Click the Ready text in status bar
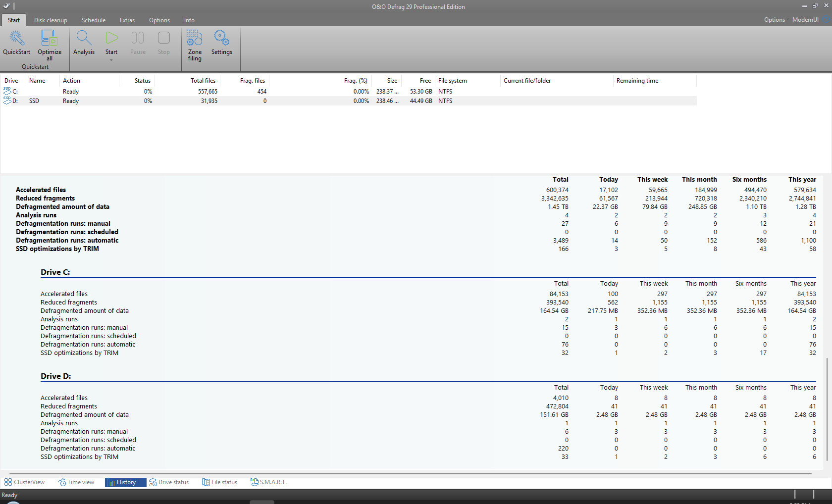 9,495
